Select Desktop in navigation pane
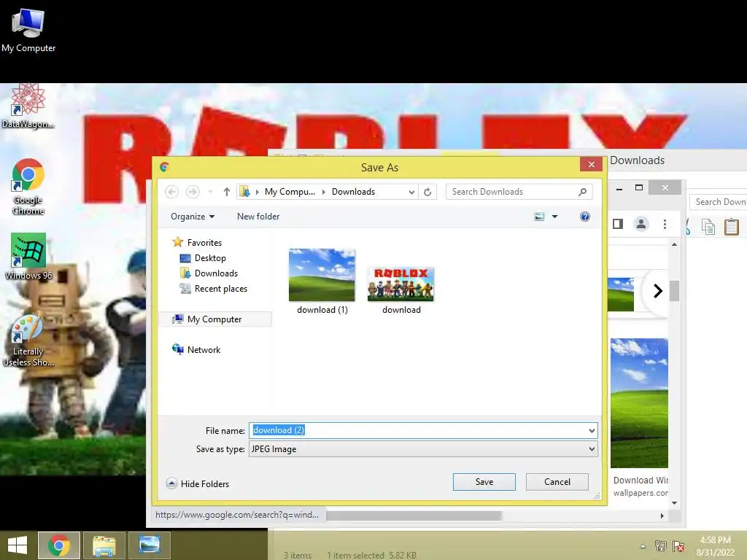Image resolution: width=747 pixels, height=560 pixels. (x=203, y=258)
